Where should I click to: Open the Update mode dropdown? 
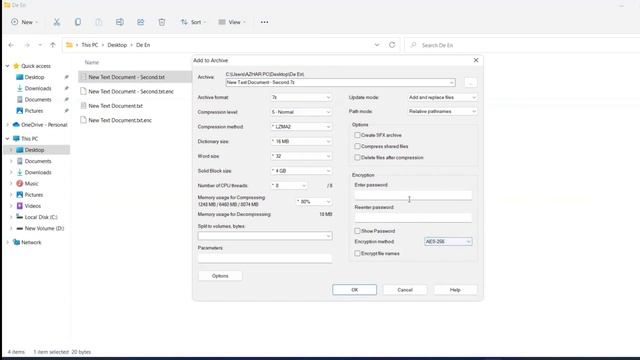pos(442,98)
